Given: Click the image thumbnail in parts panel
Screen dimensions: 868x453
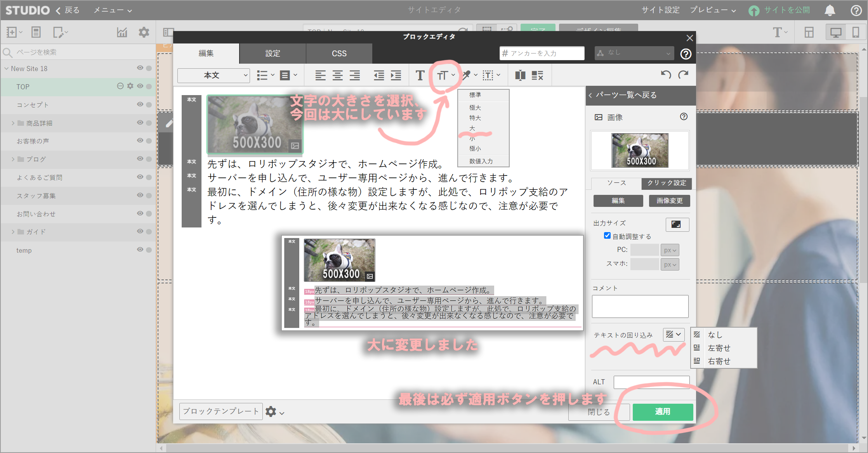Looking at the screenshot, I should 640,151.
